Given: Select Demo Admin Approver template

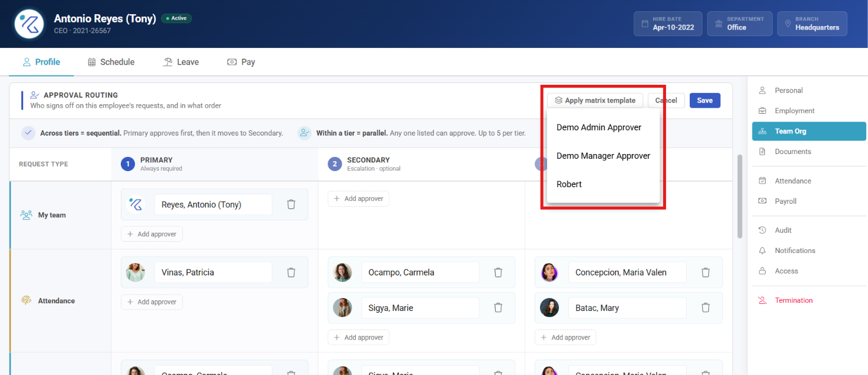Looking at the screenshot, I should (603, 127).
